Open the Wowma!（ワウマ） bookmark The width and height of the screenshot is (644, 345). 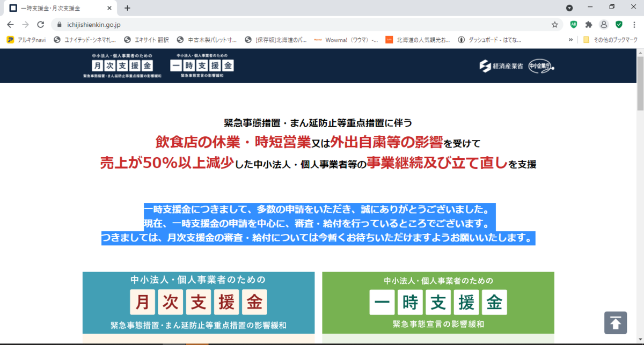[346, 40]
